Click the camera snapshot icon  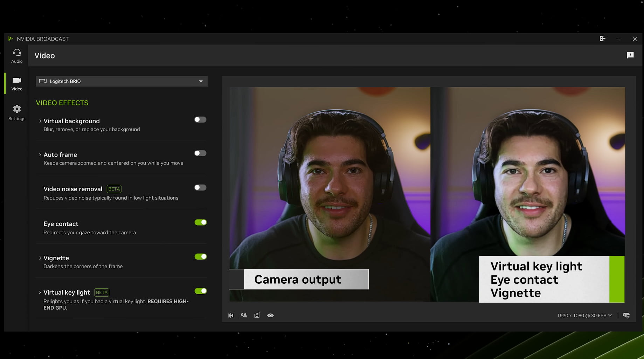[257, 315]
